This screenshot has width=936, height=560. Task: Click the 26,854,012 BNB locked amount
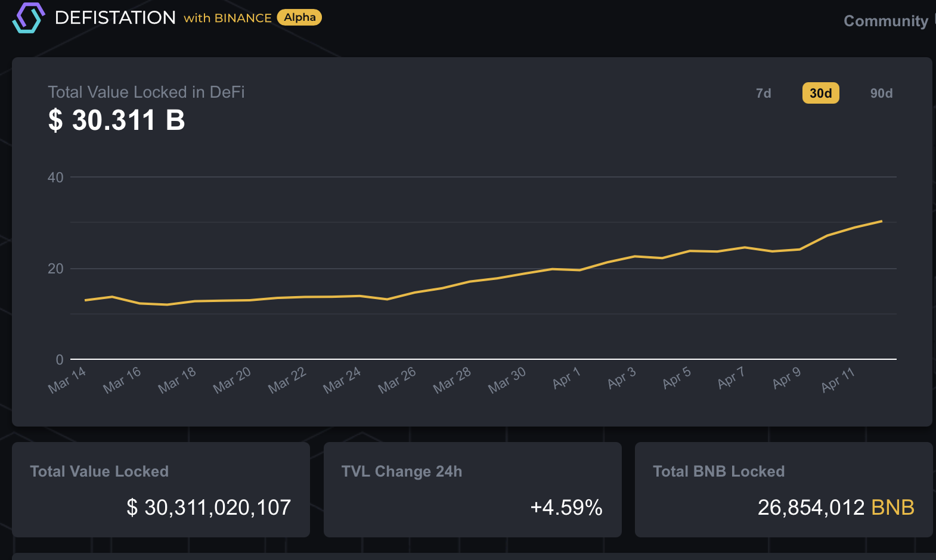pos(811,508)
